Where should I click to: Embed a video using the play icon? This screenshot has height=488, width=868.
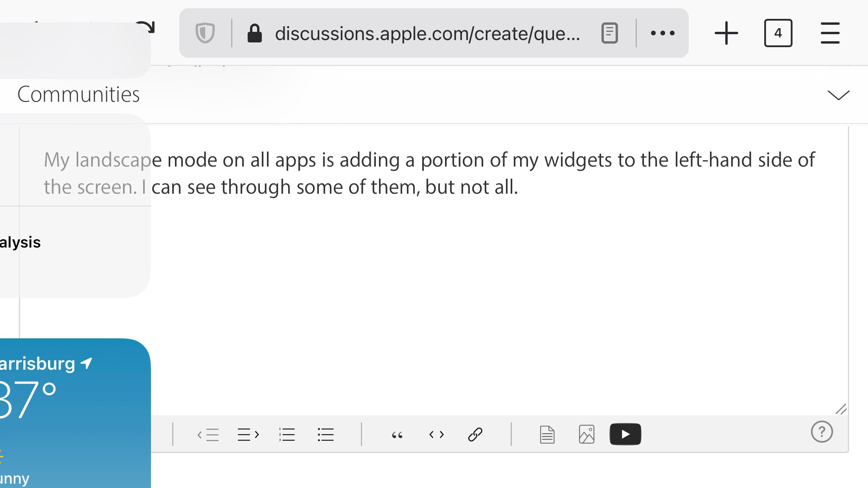625,434
